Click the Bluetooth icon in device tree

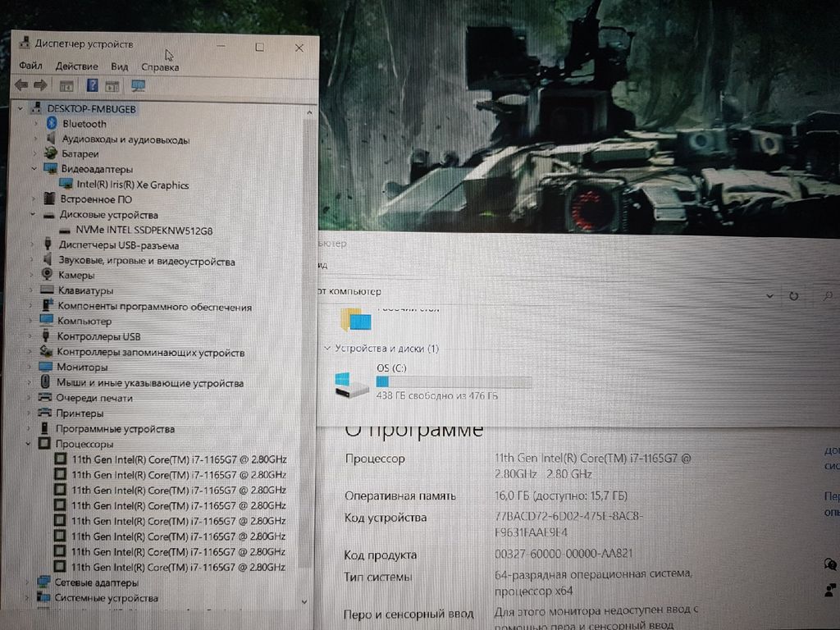51,123
